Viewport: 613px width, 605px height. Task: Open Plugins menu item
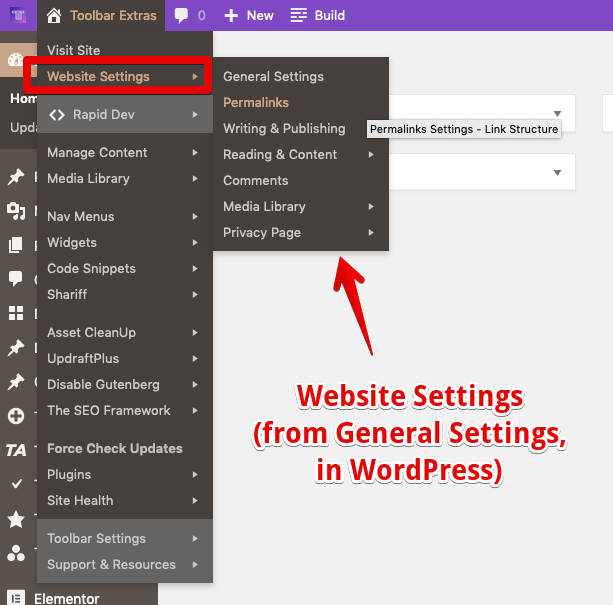pyautogui.click(x=69, y=474)
